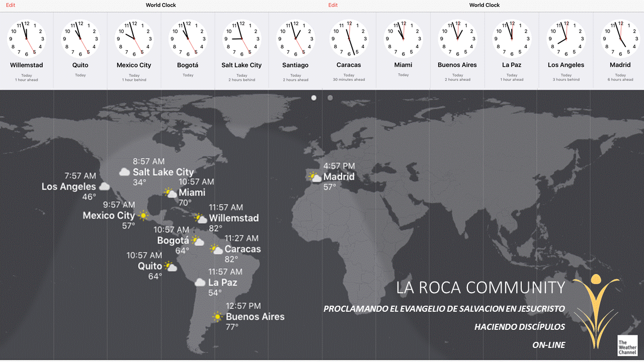Click the Mexico City label under its clock
The width and height of the screenshot is (644, 362).
click(x=134, y=65)
